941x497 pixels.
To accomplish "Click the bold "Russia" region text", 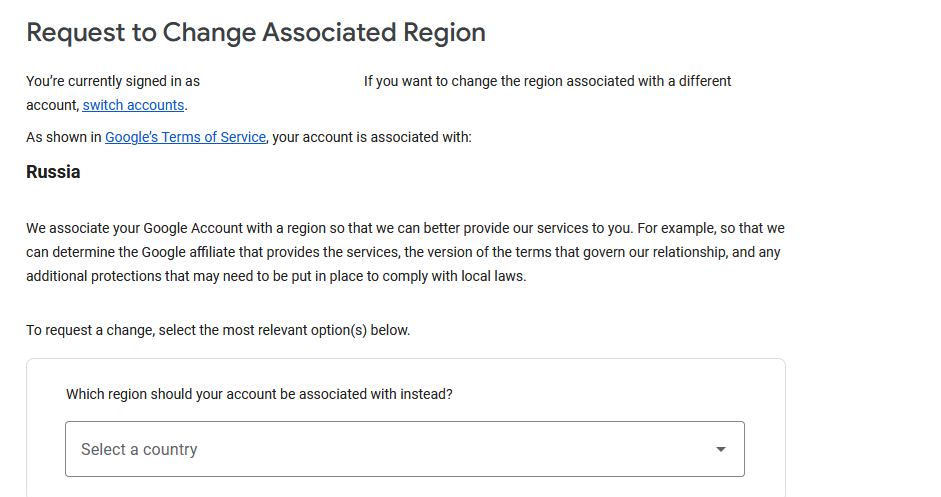I will 53,172.
